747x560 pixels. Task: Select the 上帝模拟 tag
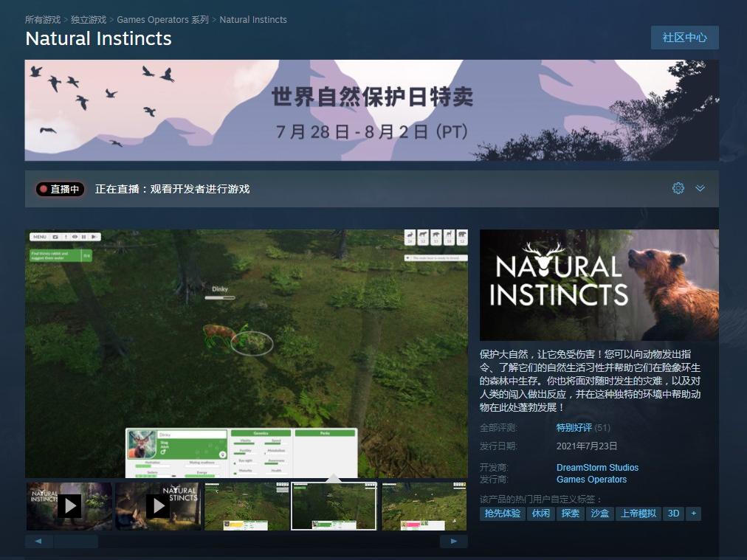click(x=638, y=514)
